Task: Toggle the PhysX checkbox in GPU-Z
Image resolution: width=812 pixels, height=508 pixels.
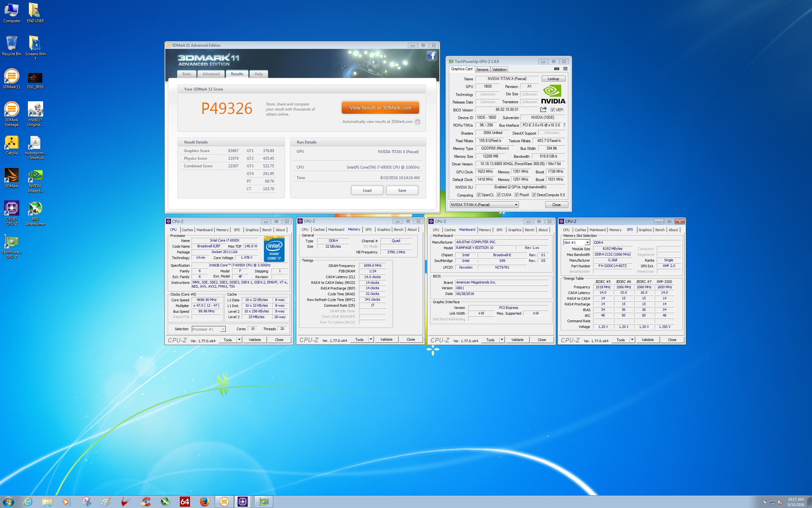Action: (x=517, y=195)
